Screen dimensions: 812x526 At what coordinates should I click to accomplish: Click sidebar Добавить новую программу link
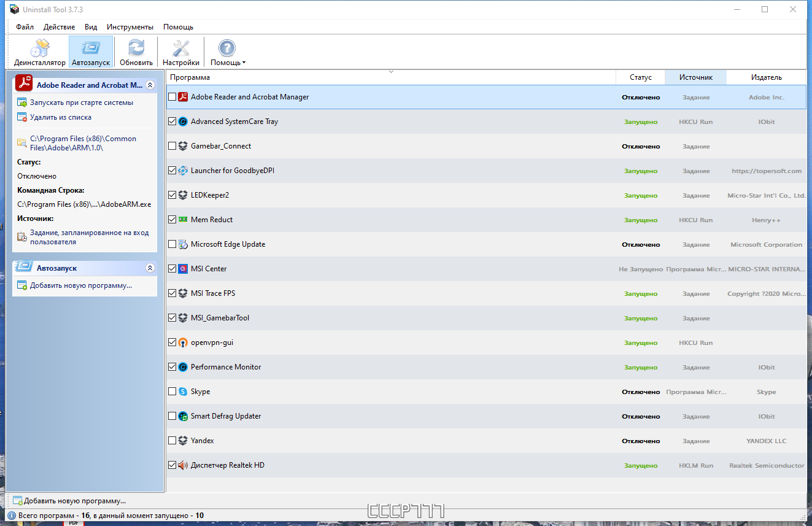[x=80, y=285]
